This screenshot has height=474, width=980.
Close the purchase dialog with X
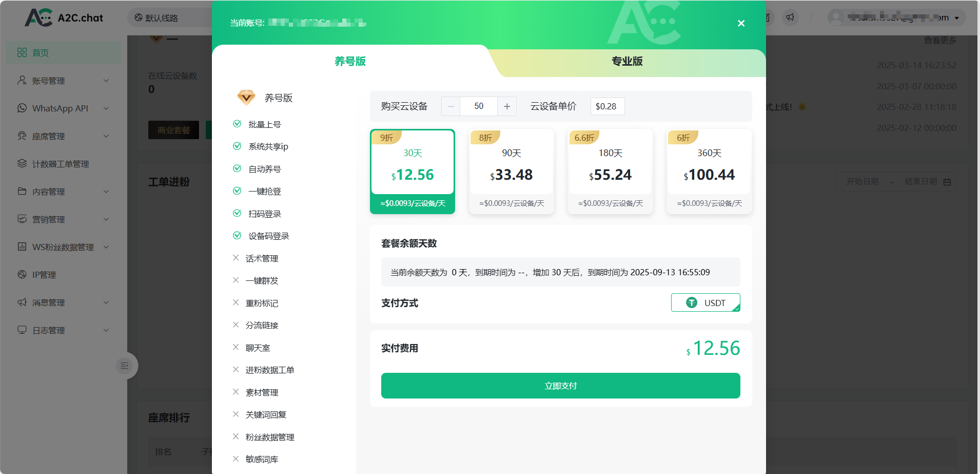741,24
